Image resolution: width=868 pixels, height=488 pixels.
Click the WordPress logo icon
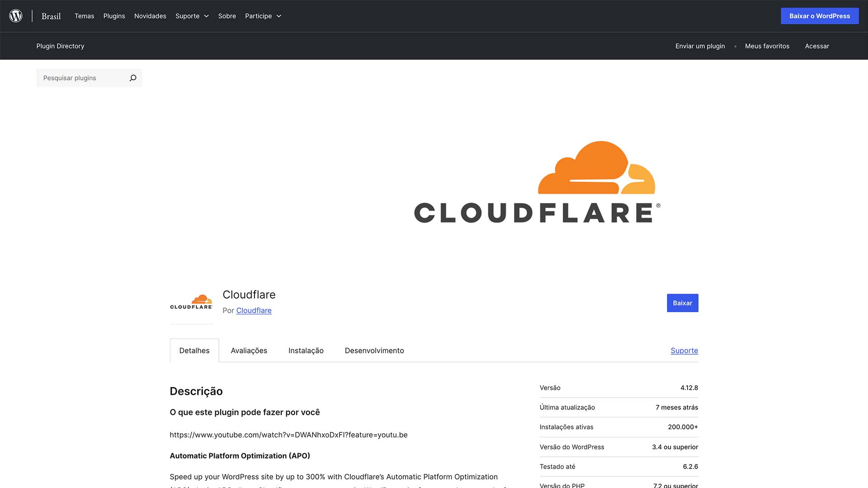16,16
